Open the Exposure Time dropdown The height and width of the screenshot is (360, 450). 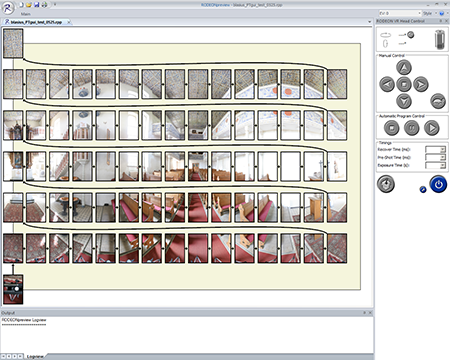(x=443, y=166)
